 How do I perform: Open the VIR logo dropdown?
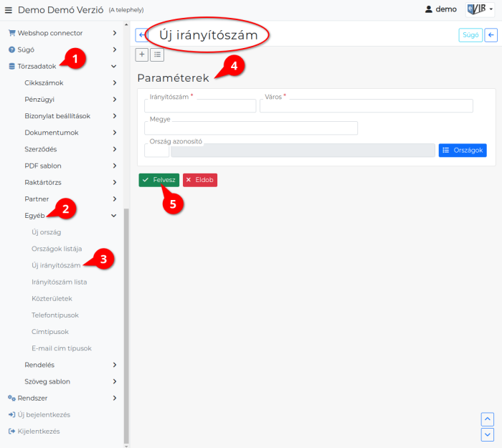(480, 9)
